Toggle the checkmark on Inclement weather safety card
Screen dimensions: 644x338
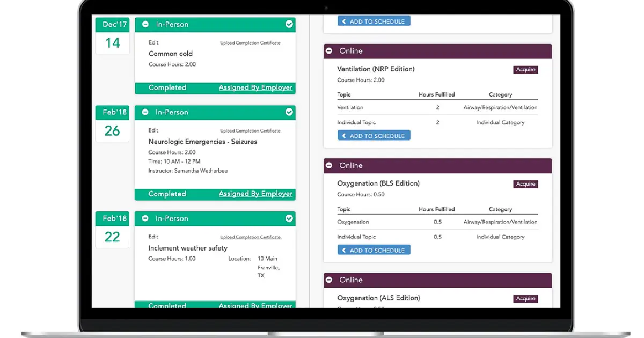289,218
